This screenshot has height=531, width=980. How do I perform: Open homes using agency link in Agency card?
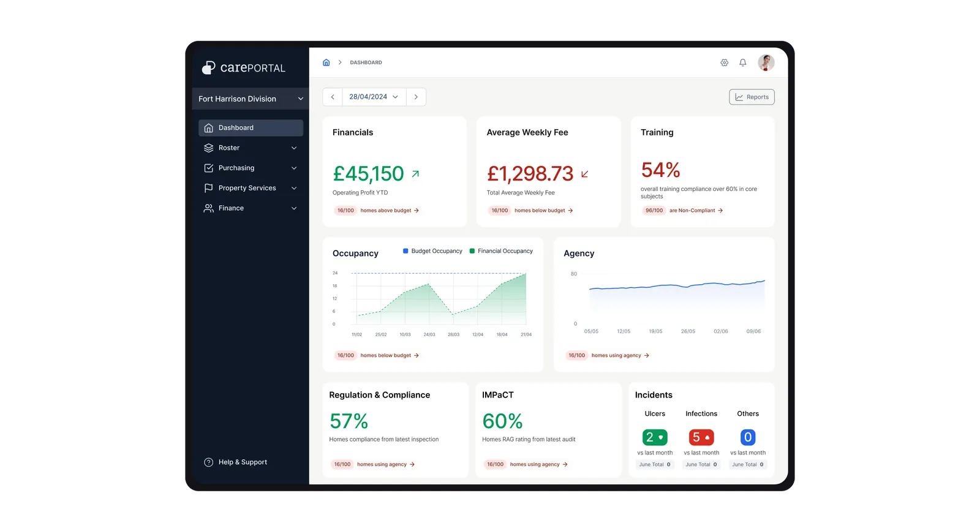620,355
